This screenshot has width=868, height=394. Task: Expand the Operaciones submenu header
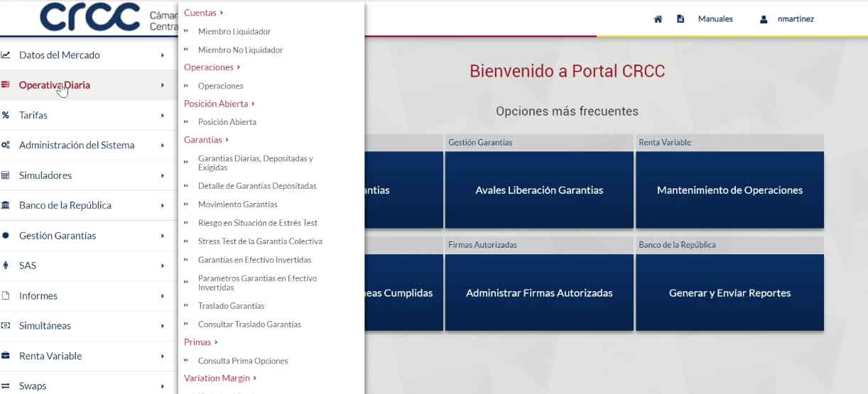(x=212, y=67)
